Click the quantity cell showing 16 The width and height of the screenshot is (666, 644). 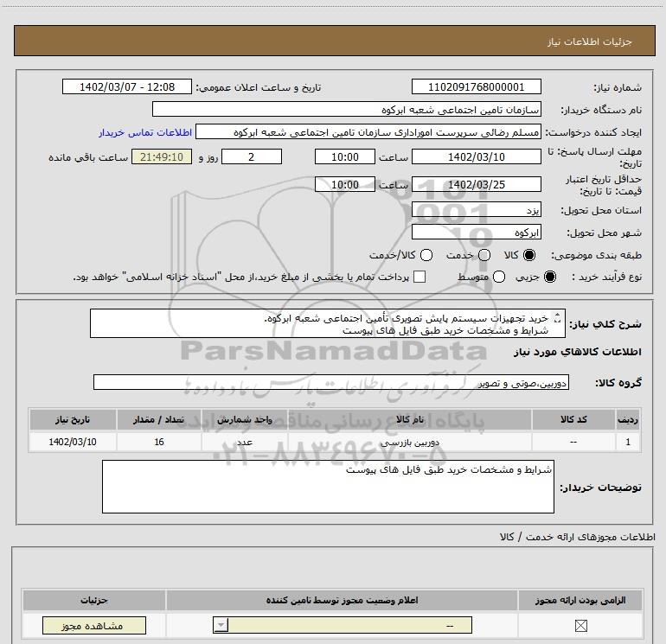(x=159, y=442)
